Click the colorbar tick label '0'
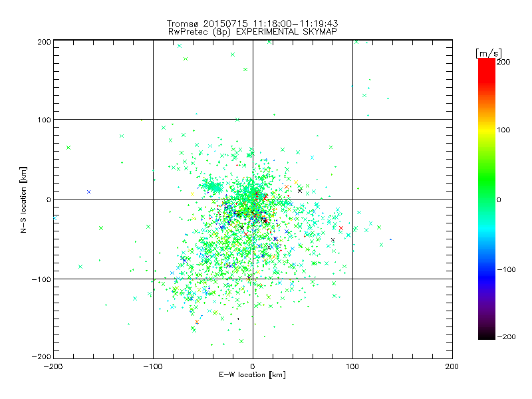This screenshot has width=532, height=399. (499, 199)
